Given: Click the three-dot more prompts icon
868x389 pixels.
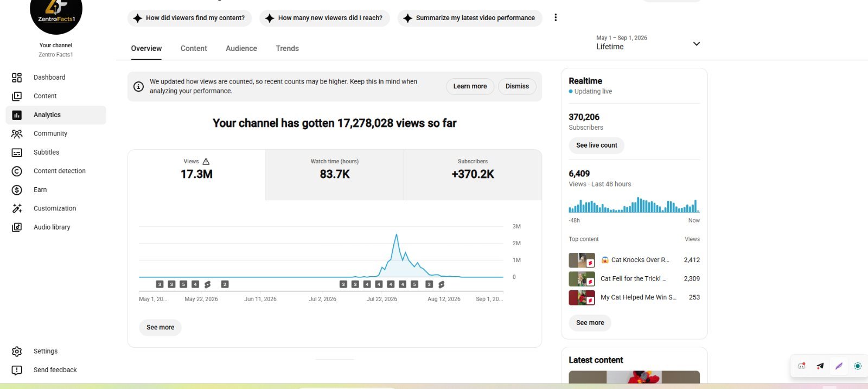Looking at the screenshot, I should [x=556, y=18].
